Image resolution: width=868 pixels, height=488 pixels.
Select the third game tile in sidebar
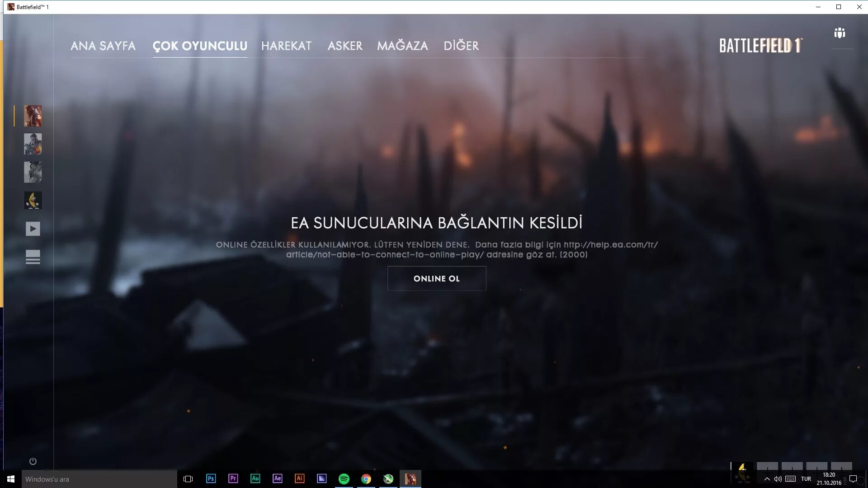[x=33, y=172]
